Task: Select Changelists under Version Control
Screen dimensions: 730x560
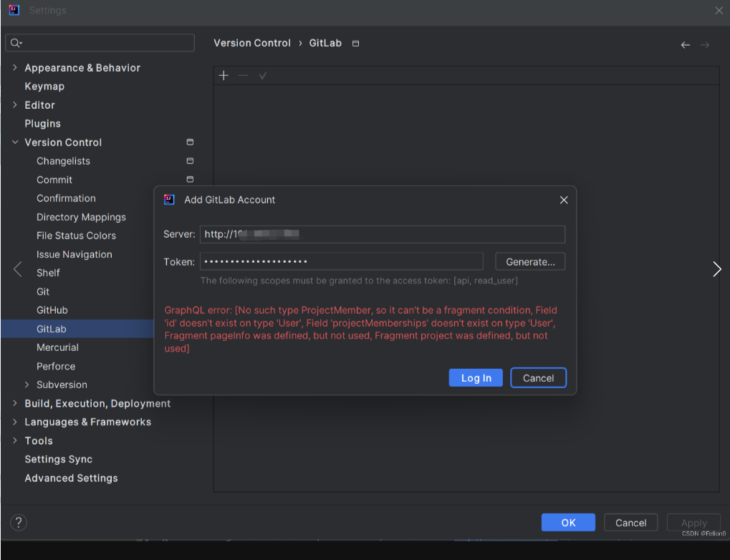Action: [63, 161]
